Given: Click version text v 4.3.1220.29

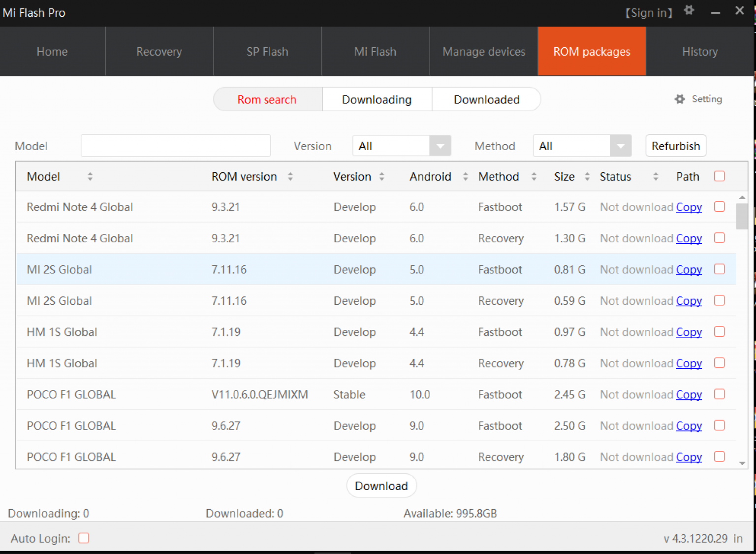Looking at the screenshot, I should tap(696, 538).
